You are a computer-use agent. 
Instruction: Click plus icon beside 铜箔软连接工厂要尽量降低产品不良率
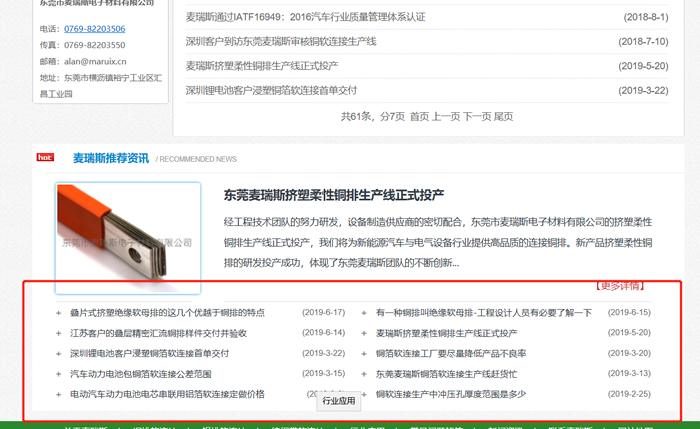364,354
